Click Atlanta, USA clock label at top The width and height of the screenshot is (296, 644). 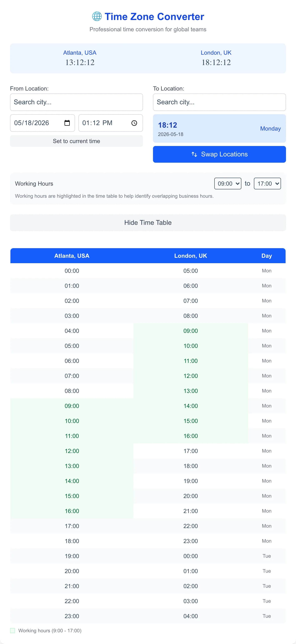pos(80,53)
